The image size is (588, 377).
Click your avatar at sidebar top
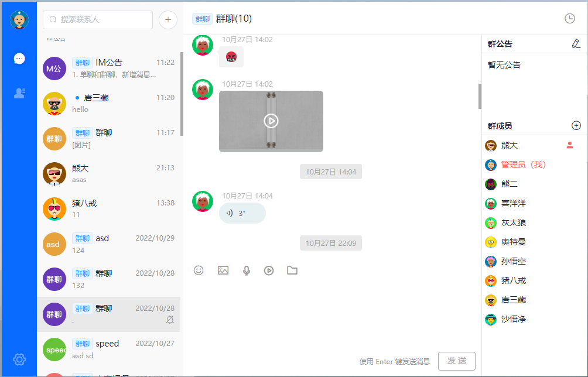pos(19,19)
